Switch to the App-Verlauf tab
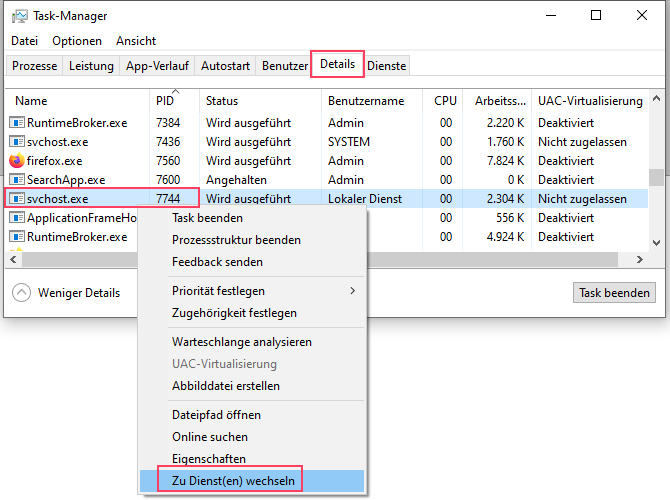Viewport: 670px width, 500px height. pos(157,66)
